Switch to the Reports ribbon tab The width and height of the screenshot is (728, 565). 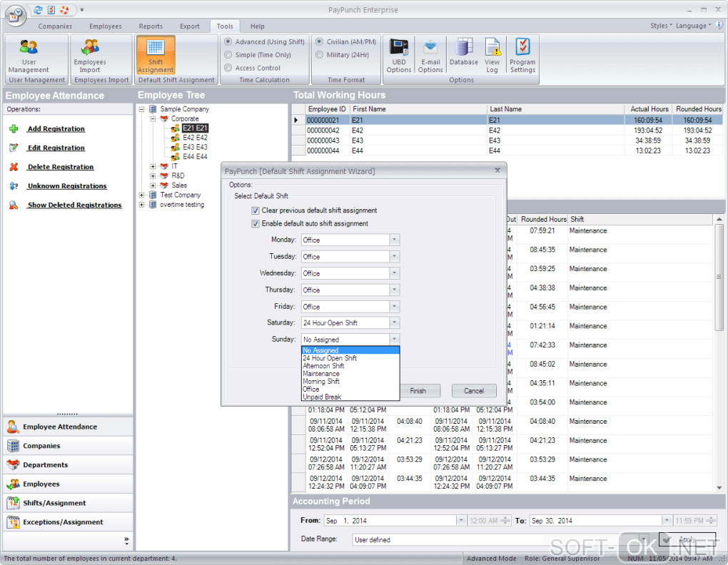pyautogui.click(x=151, y=26)
